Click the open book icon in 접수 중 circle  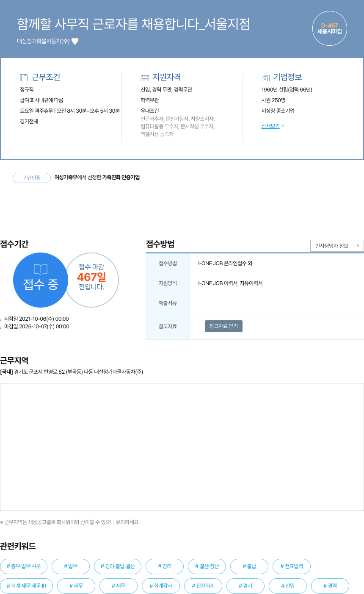(41, 269)
